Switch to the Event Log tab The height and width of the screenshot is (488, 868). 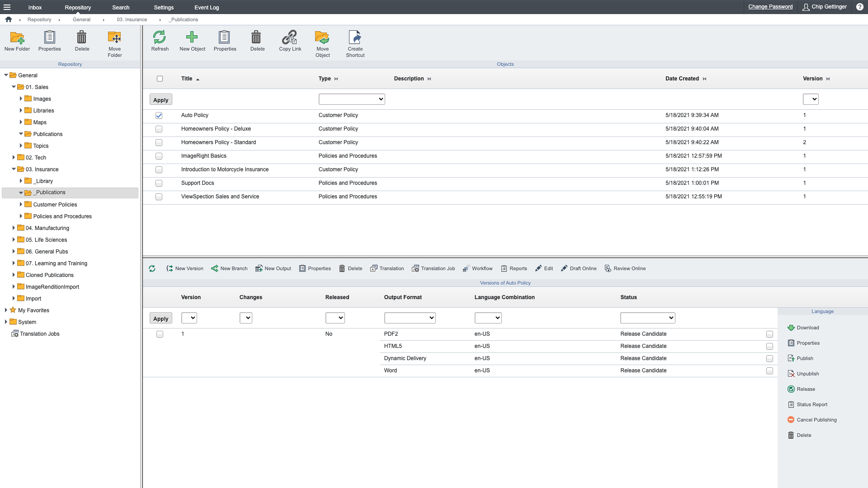coord(207,7)
